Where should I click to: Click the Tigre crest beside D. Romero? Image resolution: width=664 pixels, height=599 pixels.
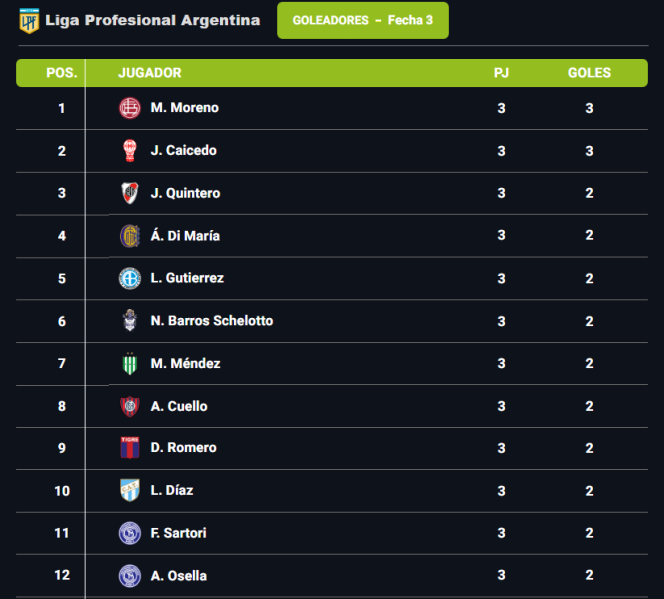coord(130,448)
